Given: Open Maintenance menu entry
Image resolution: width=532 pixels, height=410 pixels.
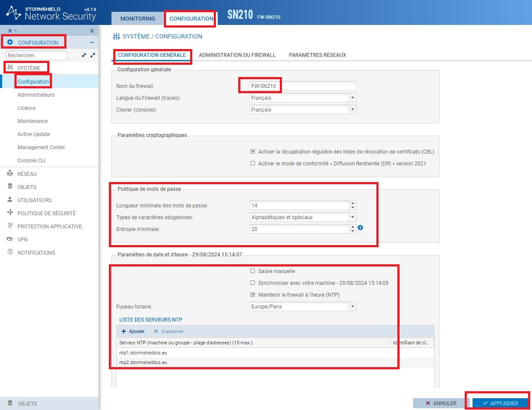Looking at the screenshot, I should tap(33, 121).
